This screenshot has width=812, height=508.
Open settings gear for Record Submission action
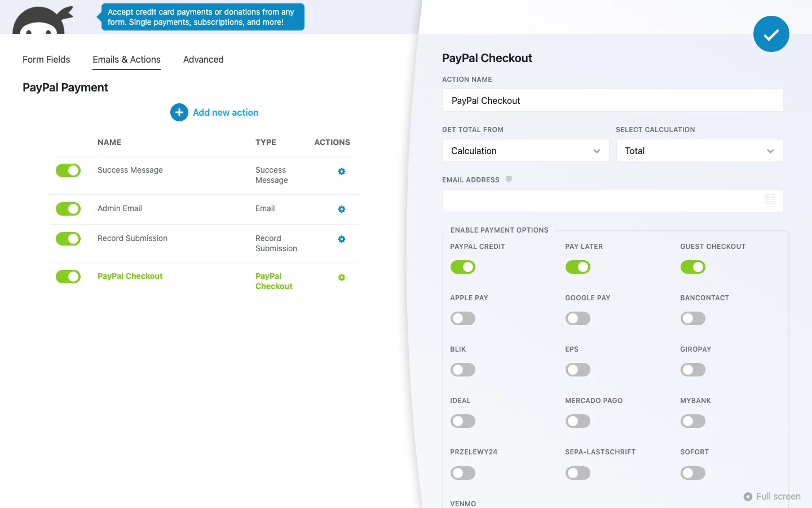tap(342, 239)
